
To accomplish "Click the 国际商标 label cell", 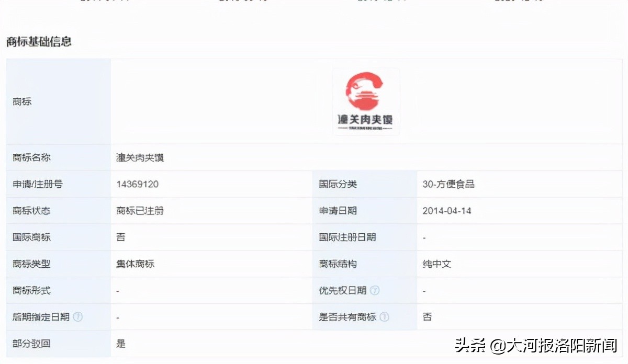I will tap(58, 237).
